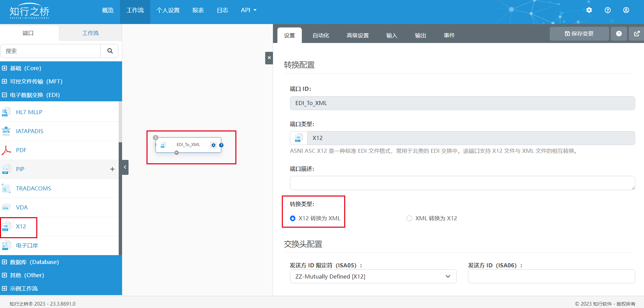This screenshot has width=644, height=308.
Task: Open settings panel in a new window
Action: tap(637, 34)
